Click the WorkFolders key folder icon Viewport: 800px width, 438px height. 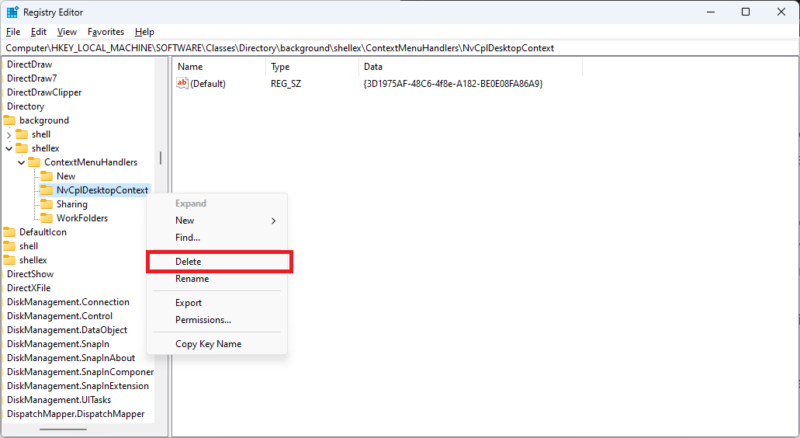pos(46,218)
